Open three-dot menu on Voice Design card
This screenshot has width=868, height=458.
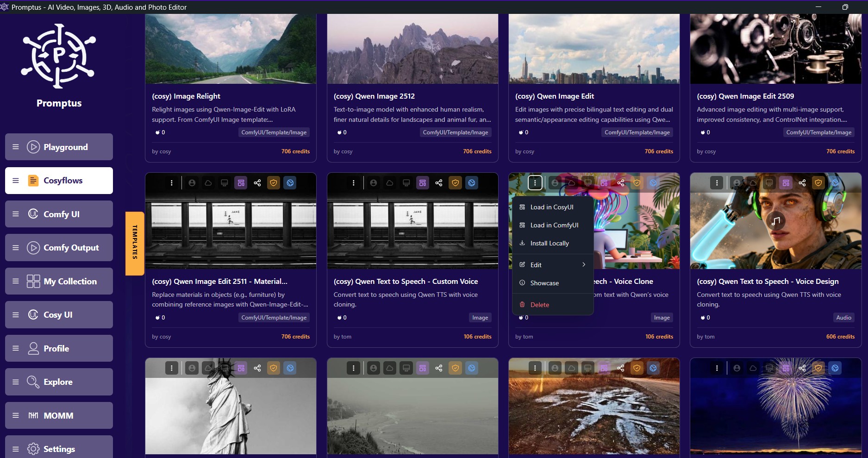pos(717,183)
